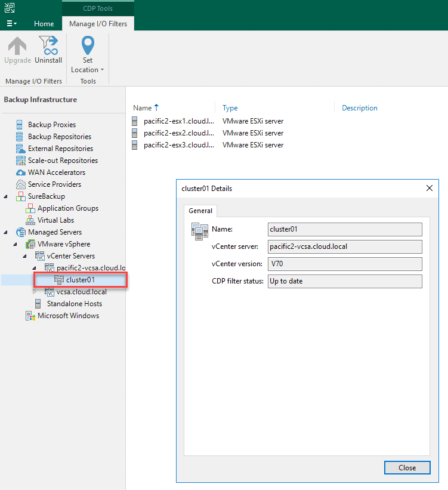Screen dimensions: 448x490
Task: Select Backup Proxies in the tree
Action: point(52,125)
